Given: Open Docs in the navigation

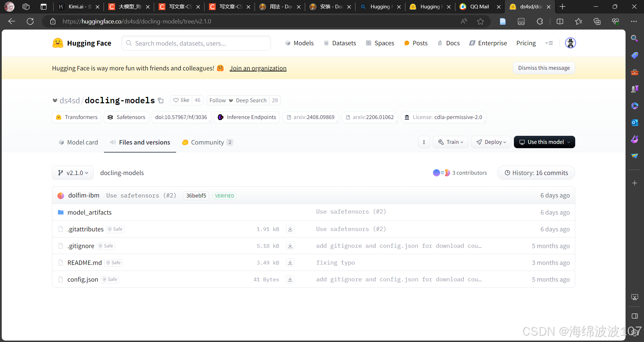Looking at the screenshot, I should (x=448, y=43).
